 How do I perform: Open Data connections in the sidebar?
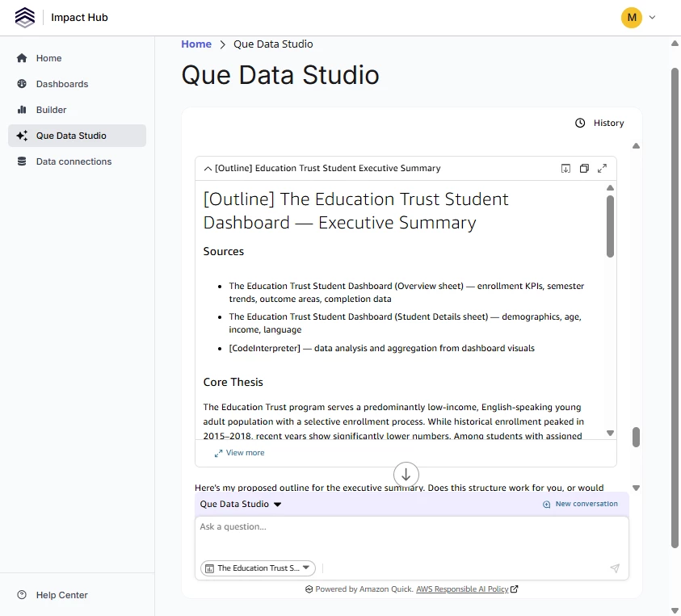(77, 161)
